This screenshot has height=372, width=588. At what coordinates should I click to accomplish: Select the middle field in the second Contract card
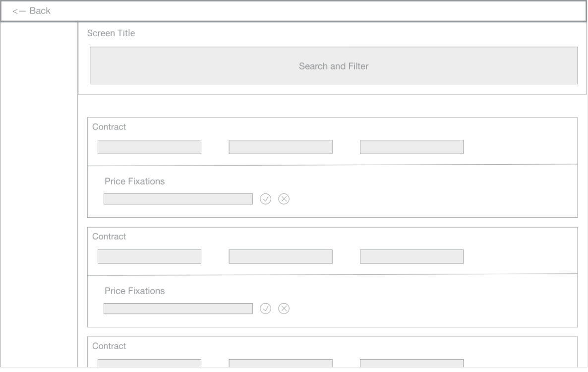(281, 256)
